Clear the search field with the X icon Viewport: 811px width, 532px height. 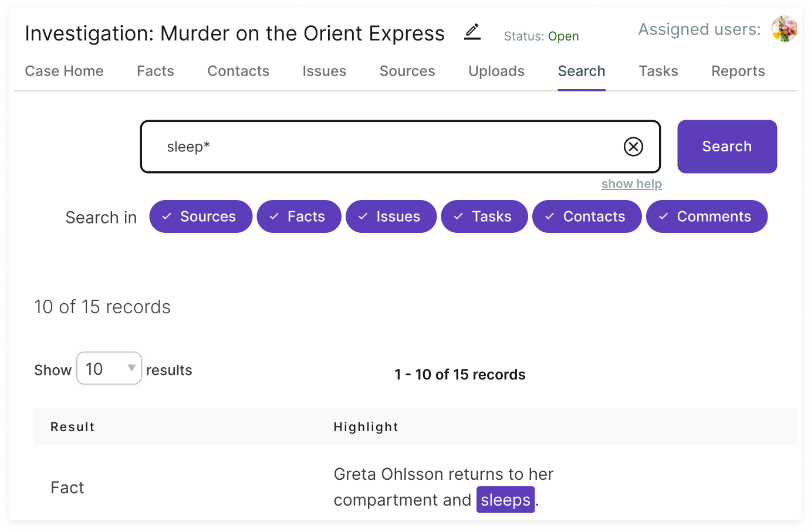click(633, 147)
